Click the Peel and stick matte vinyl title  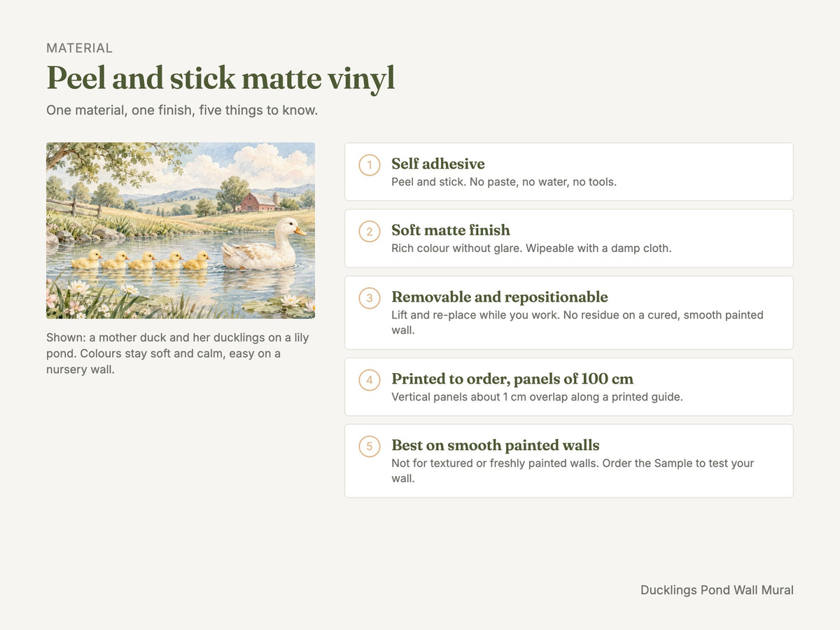pyautogui.click(x=220, y=78)
